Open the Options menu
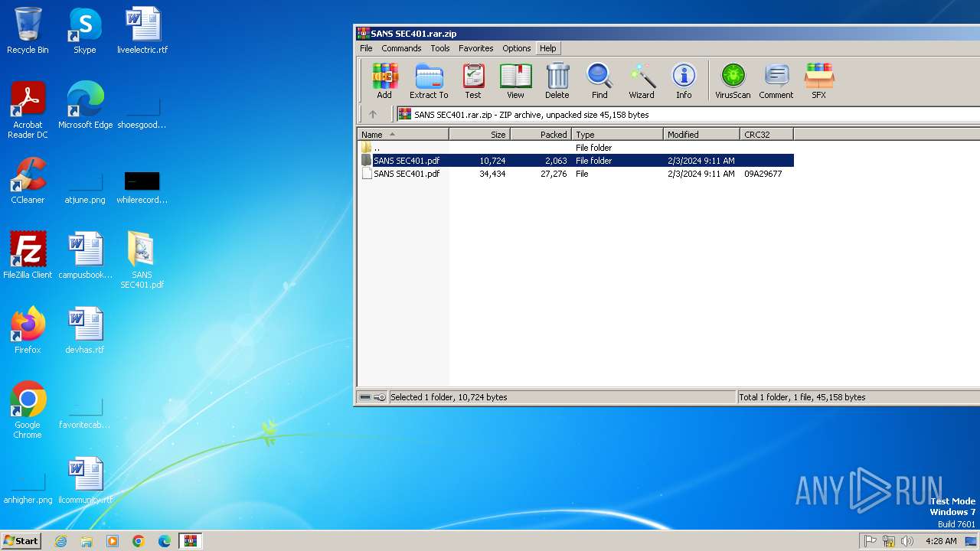Viewport: 980px width, 551px height. click(517, 48)
